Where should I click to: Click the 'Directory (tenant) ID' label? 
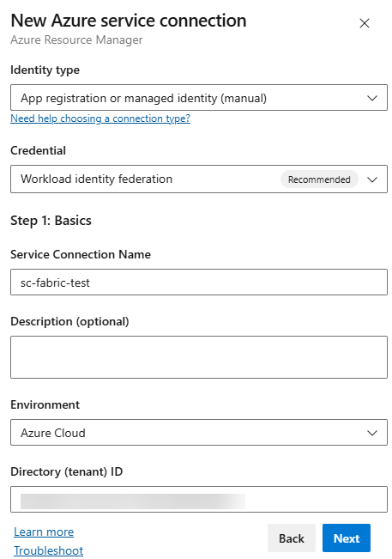tap(67, 471)
